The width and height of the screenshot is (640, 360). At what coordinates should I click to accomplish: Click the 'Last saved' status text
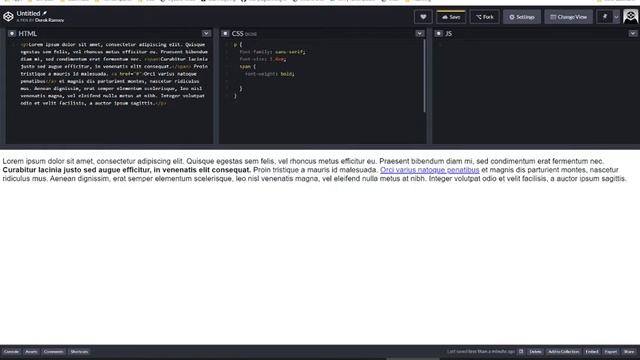[x=481, y=351]
